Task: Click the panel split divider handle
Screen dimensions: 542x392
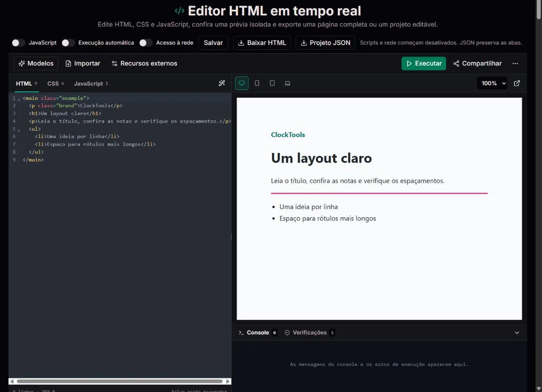Action: click(232, 236)
